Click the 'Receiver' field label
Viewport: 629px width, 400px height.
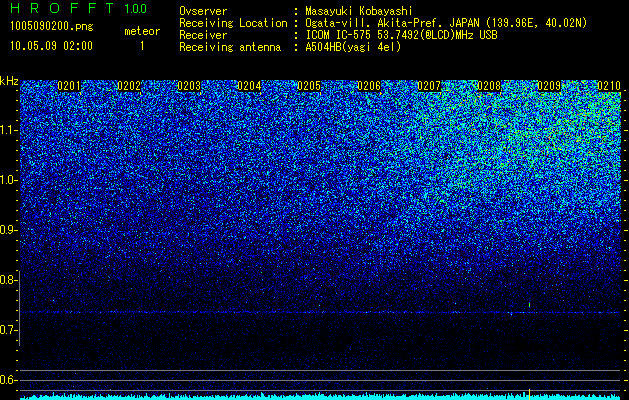[x=203, y=35]
